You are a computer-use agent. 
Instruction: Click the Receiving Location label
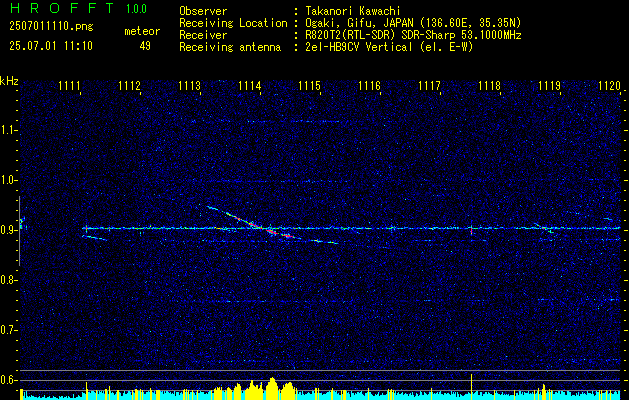pos(233,23)
